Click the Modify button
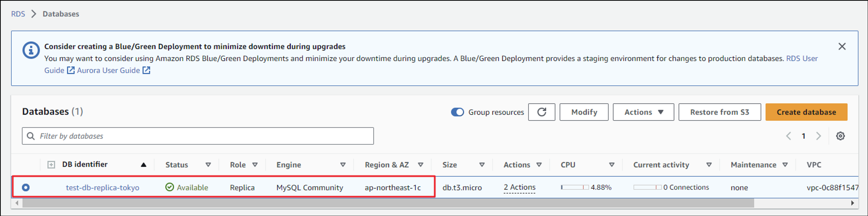The height and width of the screenshot is (216, 868). pos(584,112)
